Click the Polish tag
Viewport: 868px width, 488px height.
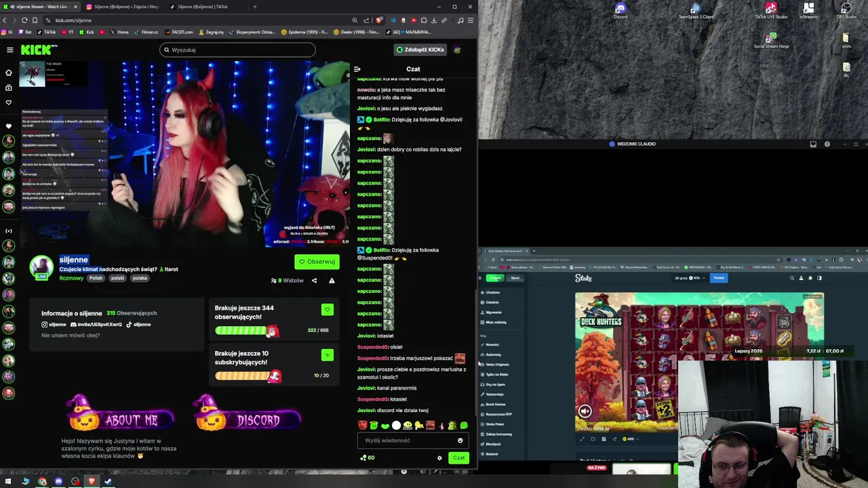tap(96, 278)
